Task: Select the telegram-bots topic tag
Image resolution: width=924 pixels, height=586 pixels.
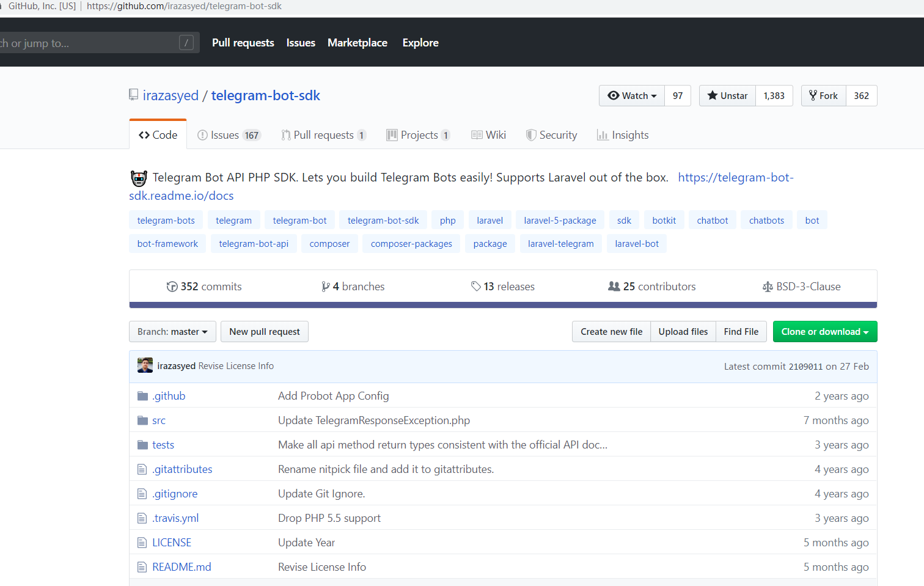Action: click(x=166, y=221)
